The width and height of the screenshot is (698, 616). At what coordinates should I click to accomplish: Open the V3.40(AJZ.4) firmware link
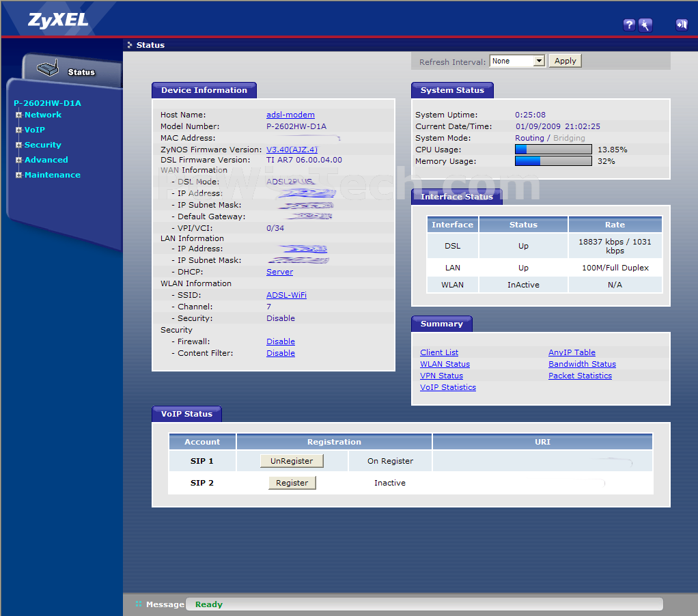[x=292, y=150]
